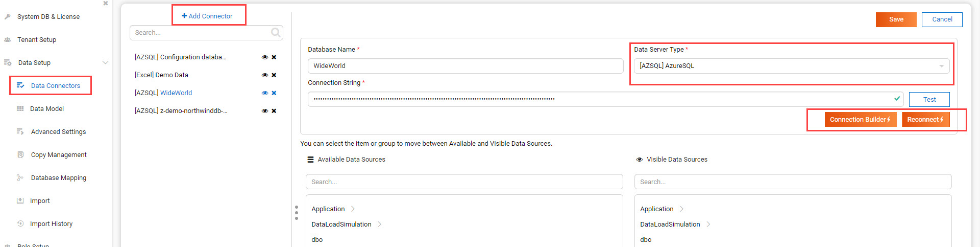The height and width of the screenshot is (247, 980).
Task: Click the search magnifier icon in connector list
Action: [x=276, y=33]
